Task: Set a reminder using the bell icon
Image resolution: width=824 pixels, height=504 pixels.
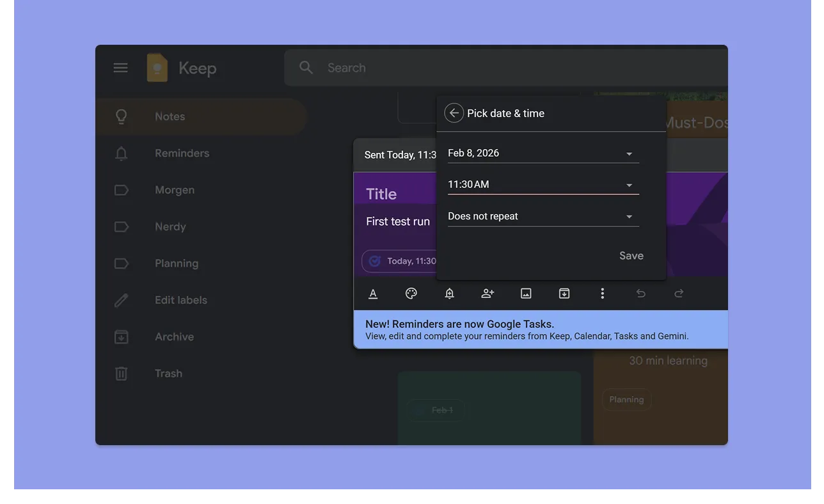Action: [x=449, y=293]
